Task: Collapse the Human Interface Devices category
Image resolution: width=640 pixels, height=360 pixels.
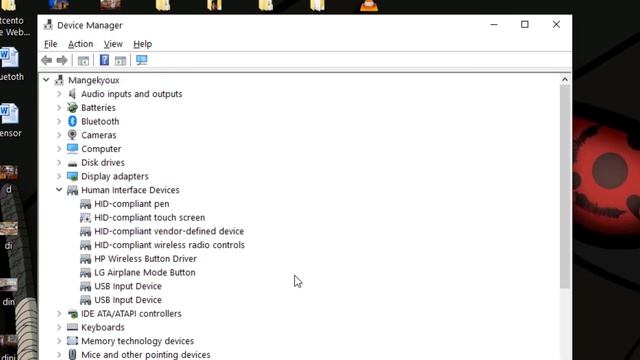Action: pyautogui.click(x=59, y=190)
